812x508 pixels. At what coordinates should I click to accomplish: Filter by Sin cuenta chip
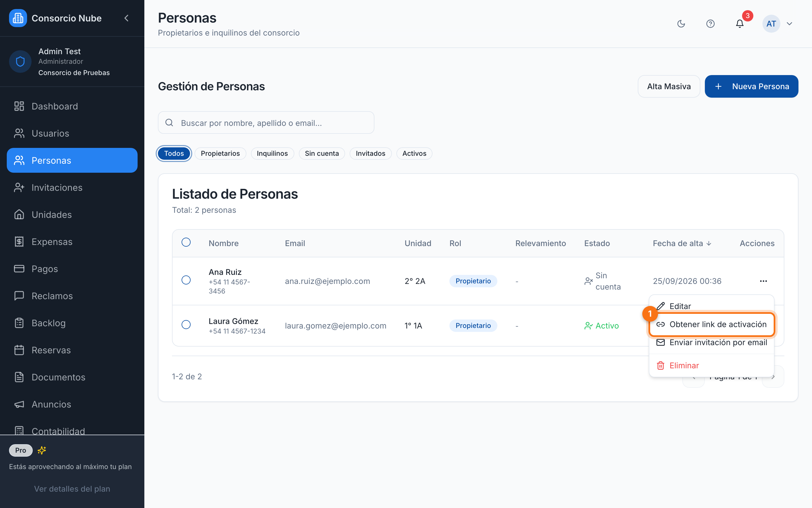pos(322,154)
